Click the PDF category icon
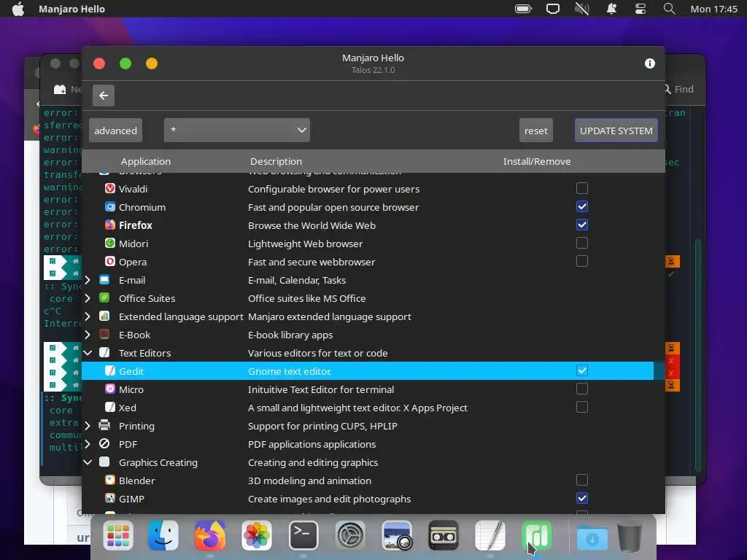The height and width of the screenshot is (560, 747). pyautogui.click(x=104, y=444)
